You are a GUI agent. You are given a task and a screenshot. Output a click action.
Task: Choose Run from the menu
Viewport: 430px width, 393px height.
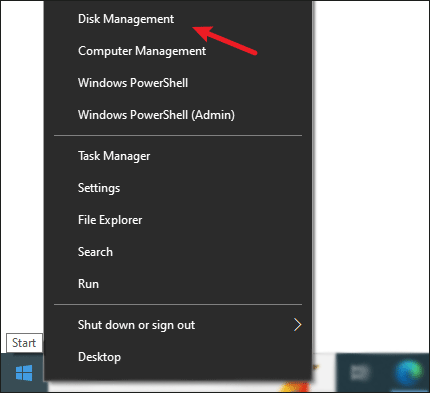point(178,284)
